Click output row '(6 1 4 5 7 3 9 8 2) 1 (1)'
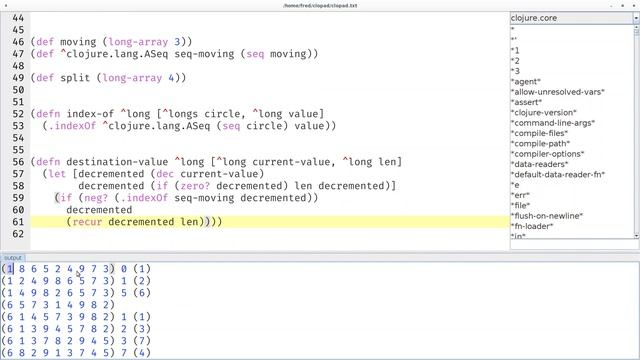 [x=76, y=317]
